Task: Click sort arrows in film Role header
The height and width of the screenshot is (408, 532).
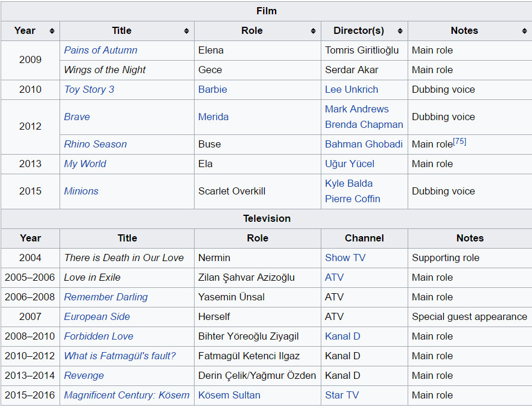Action: 313,31
